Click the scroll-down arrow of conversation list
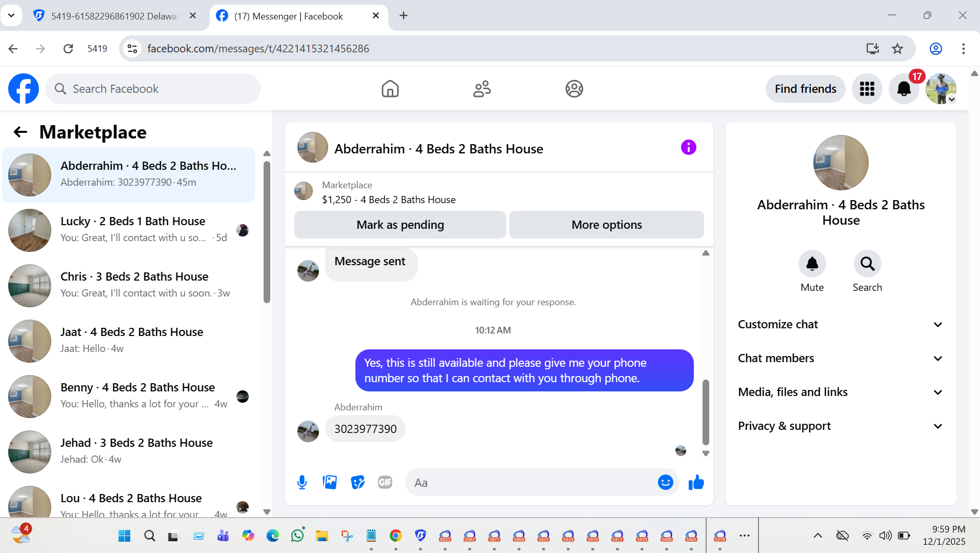The width and height of the screenshot is (980, 553). (x=267, y=511)
